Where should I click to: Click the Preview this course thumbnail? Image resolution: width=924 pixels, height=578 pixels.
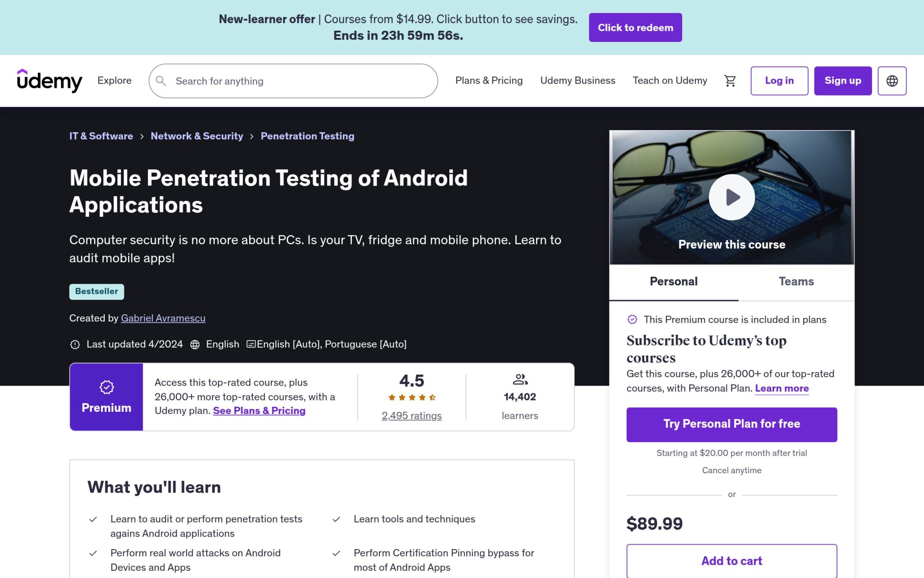pos(732,197)
